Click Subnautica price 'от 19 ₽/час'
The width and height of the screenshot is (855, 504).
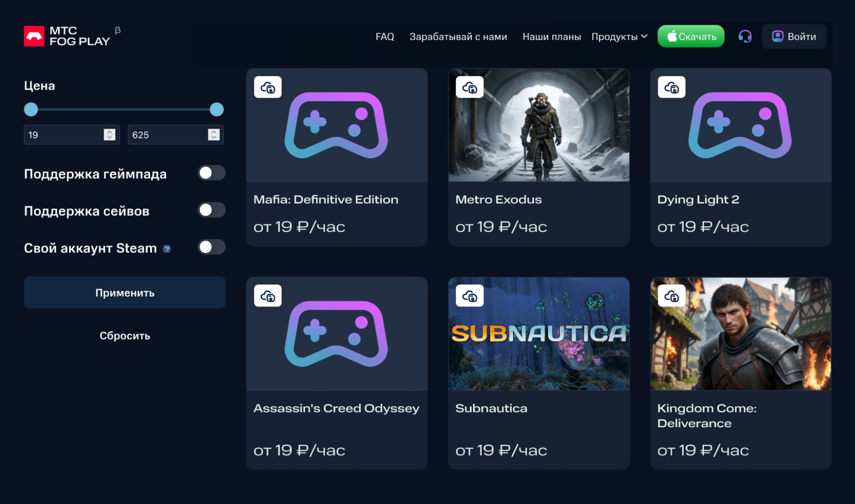click(x=501, y=451)
